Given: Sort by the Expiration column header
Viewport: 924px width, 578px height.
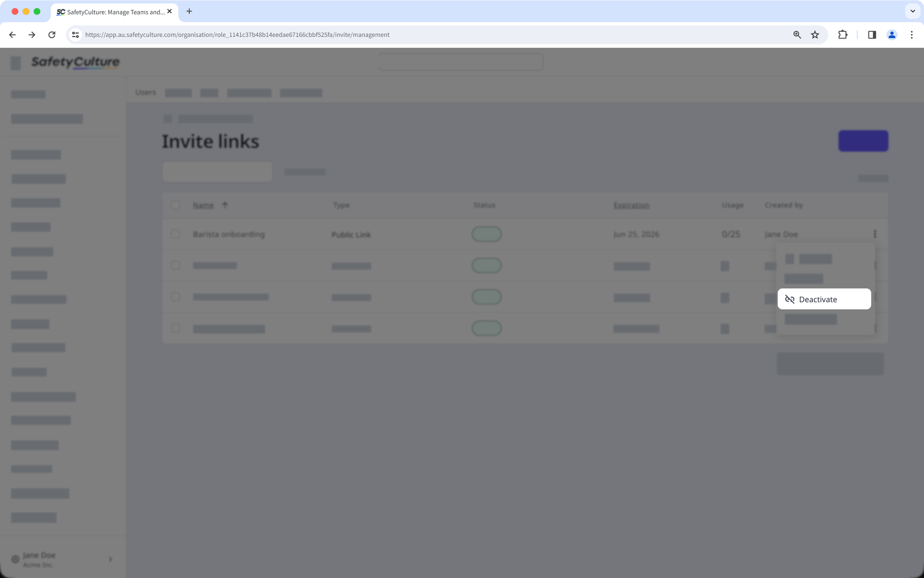Looking at the screenshot, I should click(x=631, y=205).
